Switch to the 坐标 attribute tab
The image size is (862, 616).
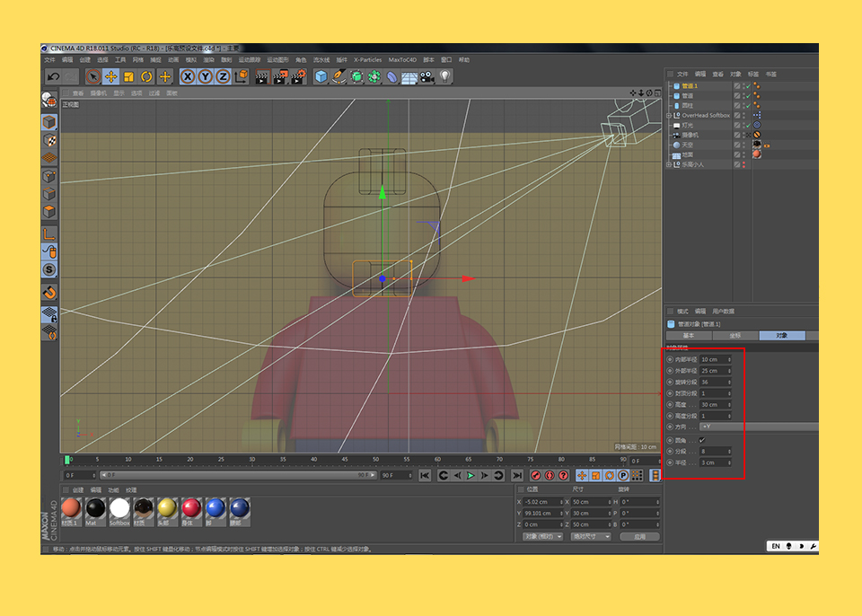click(735, 336)
